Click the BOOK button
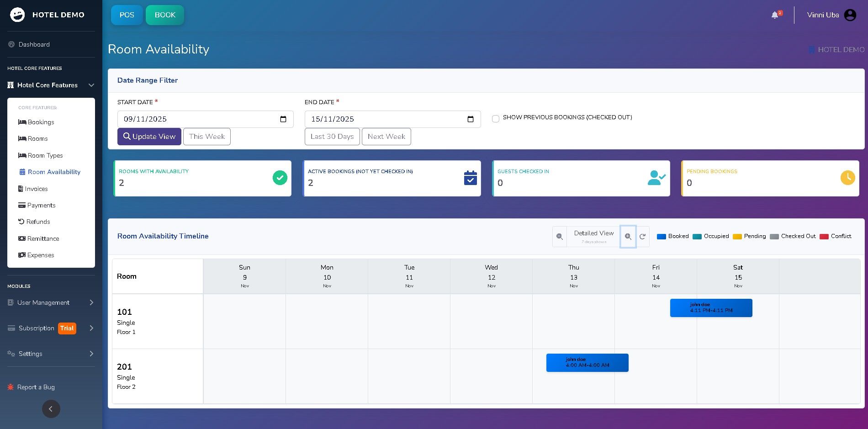Viewport: 868px width, 429px height. [165, 15]
